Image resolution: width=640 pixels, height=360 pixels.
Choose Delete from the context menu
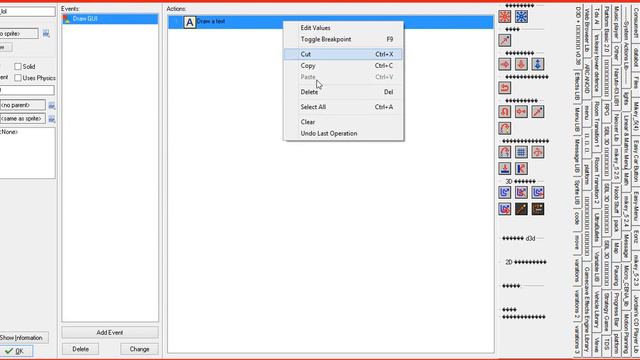343,92
